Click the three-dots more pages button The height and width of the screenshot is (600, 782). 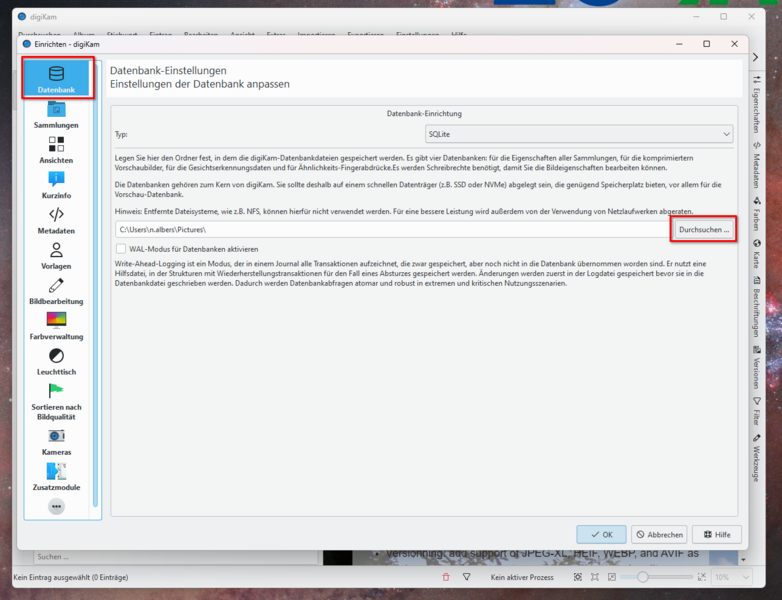pos(56,506)
